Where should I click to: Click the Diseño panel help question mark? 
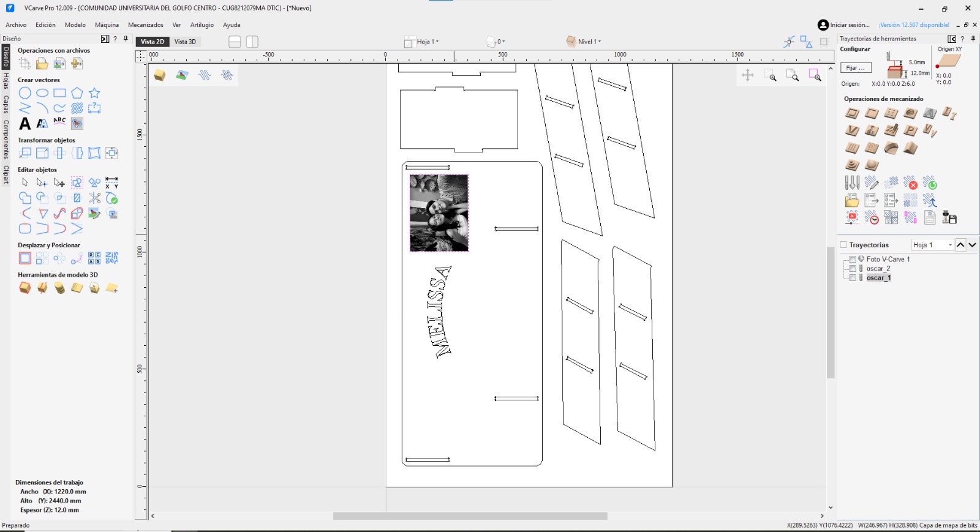point(115,39)
